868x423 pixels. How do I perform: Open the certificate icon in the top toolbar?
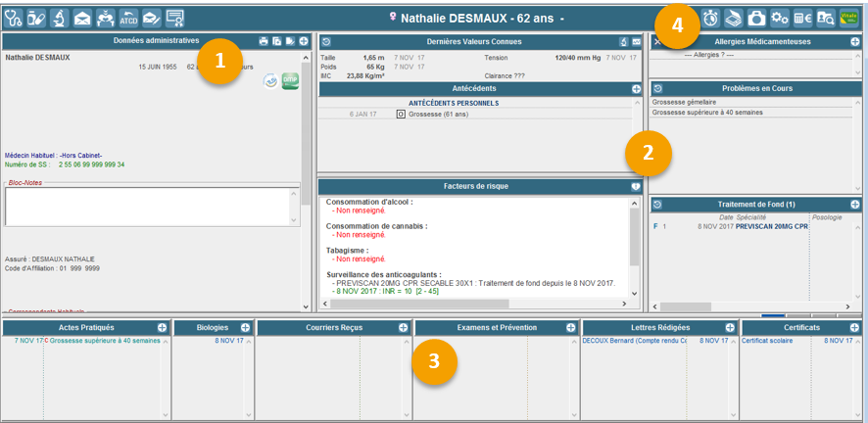pos(175,18)
